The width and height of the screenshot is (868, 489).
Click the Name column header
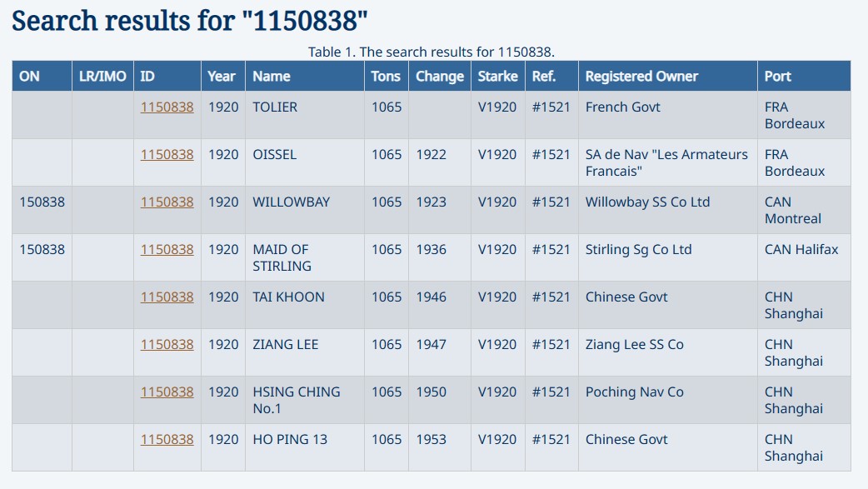pyautogui.click(x=305, y=76)
